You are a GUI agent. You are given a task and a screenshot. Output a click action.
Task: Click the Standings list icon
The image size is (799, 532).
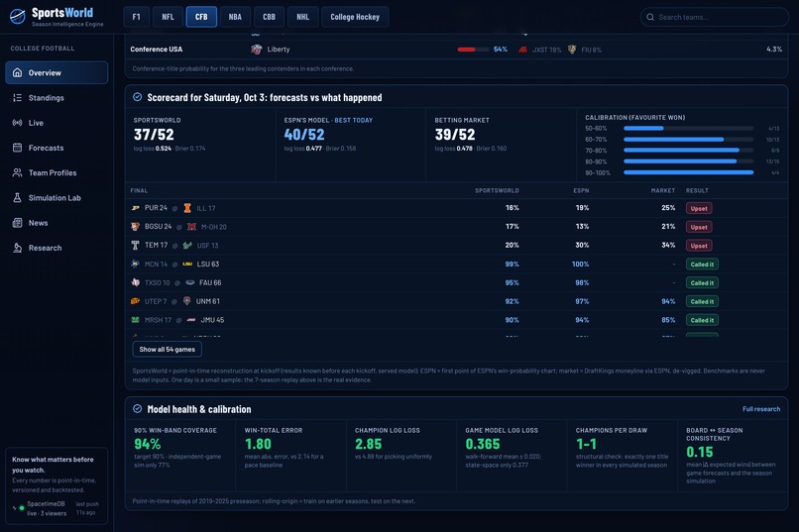point(17,98)
